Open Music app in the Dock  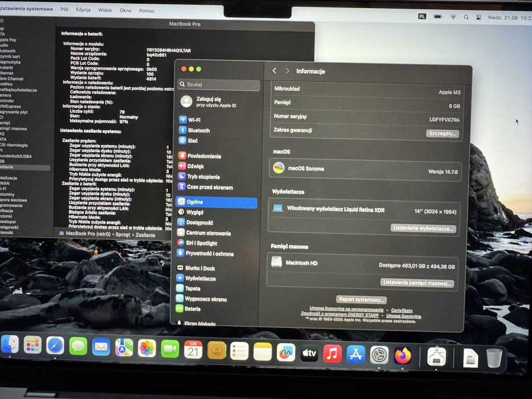tap(332, 353)
